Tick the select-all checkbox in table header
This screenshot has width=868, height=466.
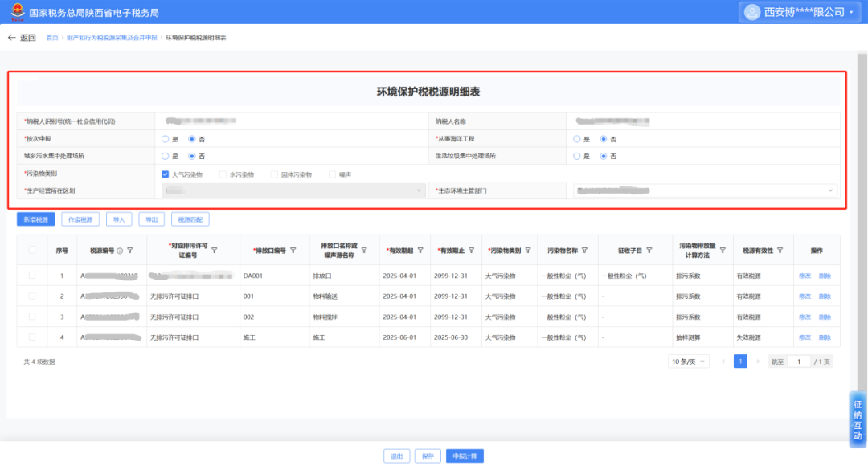[32, 250]
